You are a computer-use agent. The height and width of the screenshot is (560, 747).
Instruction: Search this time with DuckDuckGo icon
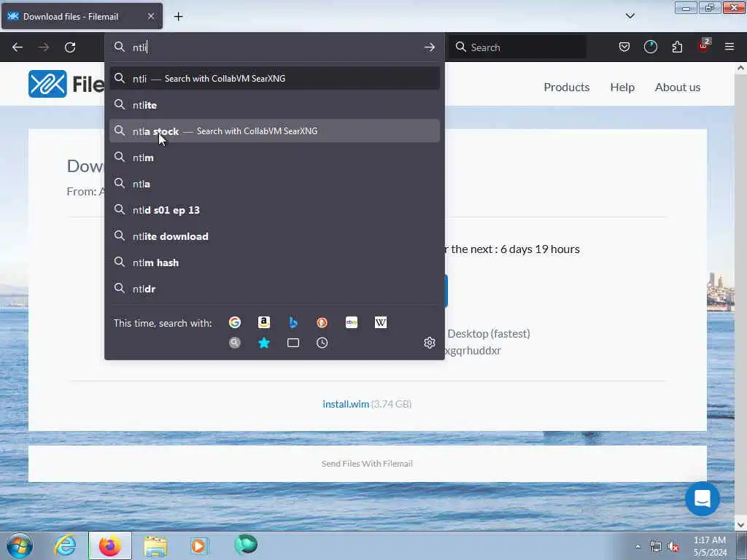322,322
